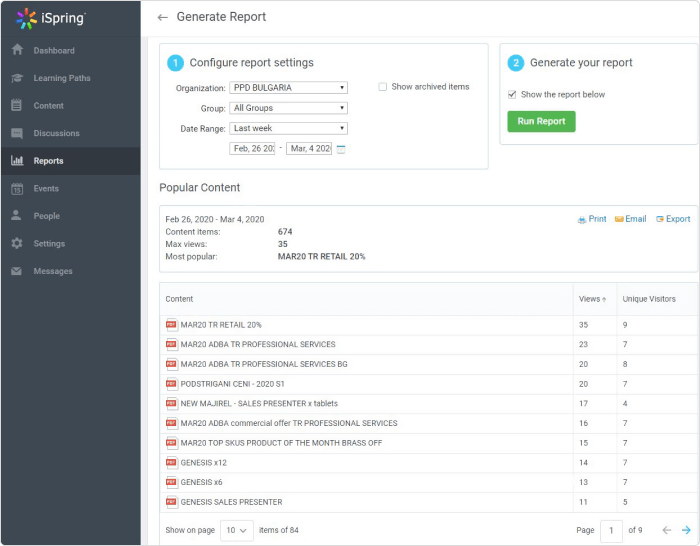
Task: Go to next page arrow
Action: [686, 530]
